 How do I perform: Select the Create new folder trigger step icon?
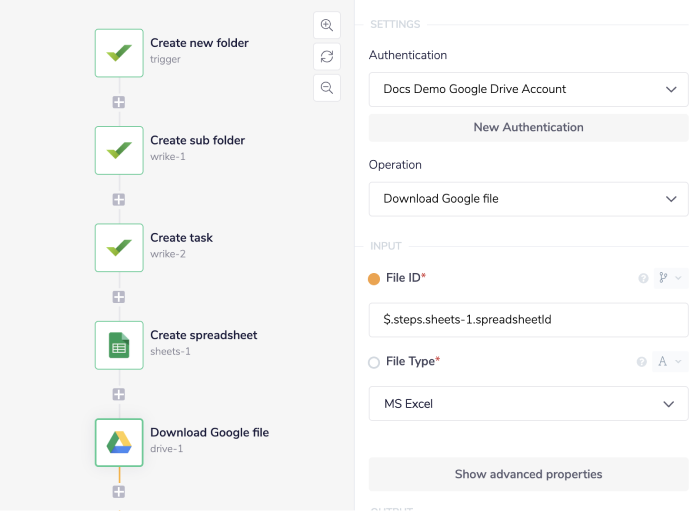point(119,52)
